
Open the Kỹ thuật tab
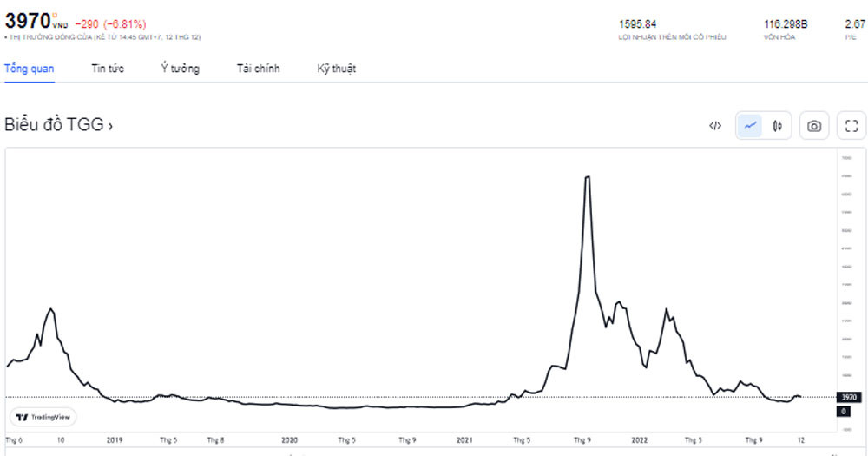337,69
